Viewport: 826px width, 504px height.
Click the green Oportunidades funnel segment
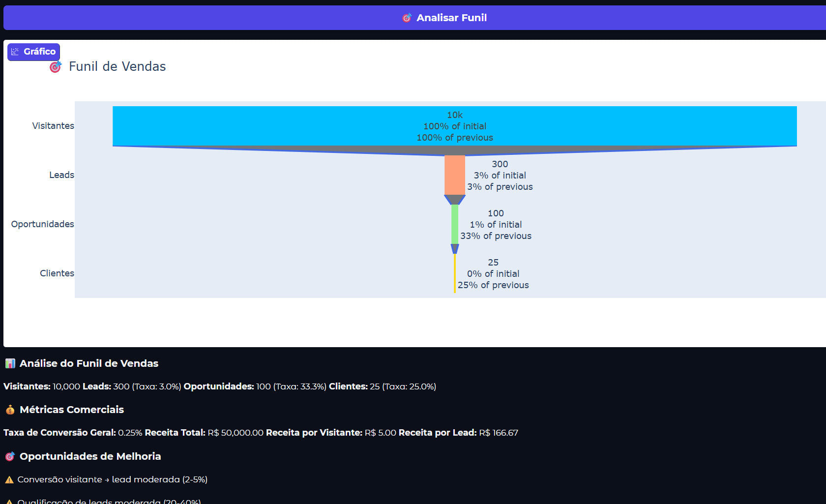point(455,224)
